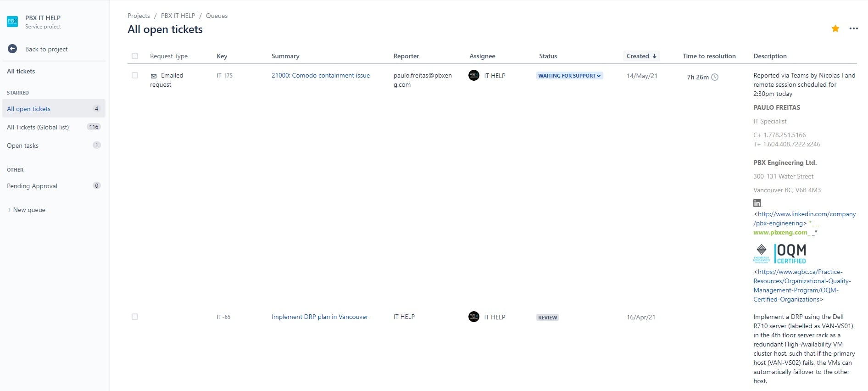This screenshot has width=868, height=391.
Task: Click the IT HELP avatar on IT-175
Action: tap(474, 75)
